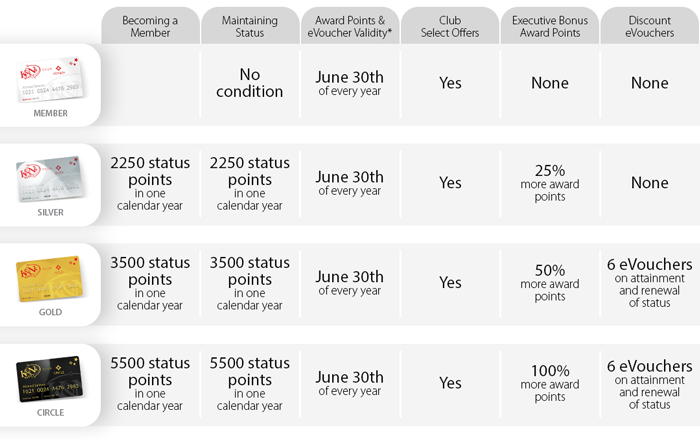This screenshot has height=440, width=700.
Task: Click the SILVER tier label
Action: tap(48, 212)
